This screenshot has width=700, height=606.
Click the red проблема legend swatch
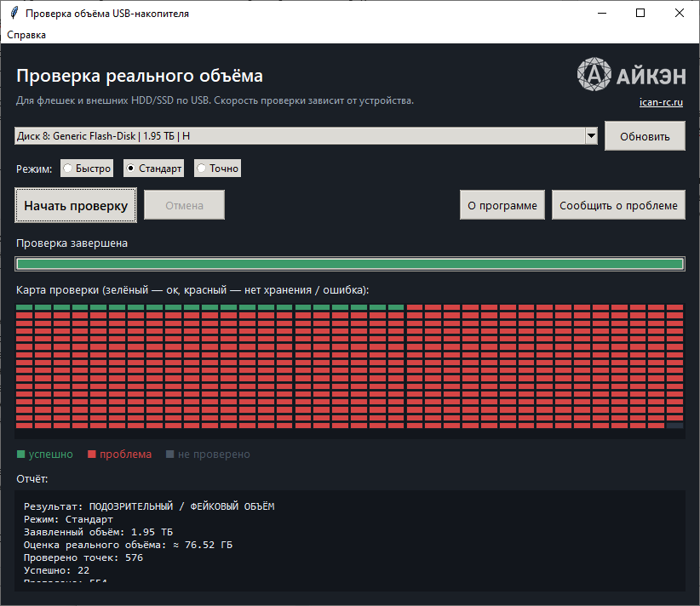[92, 454]
